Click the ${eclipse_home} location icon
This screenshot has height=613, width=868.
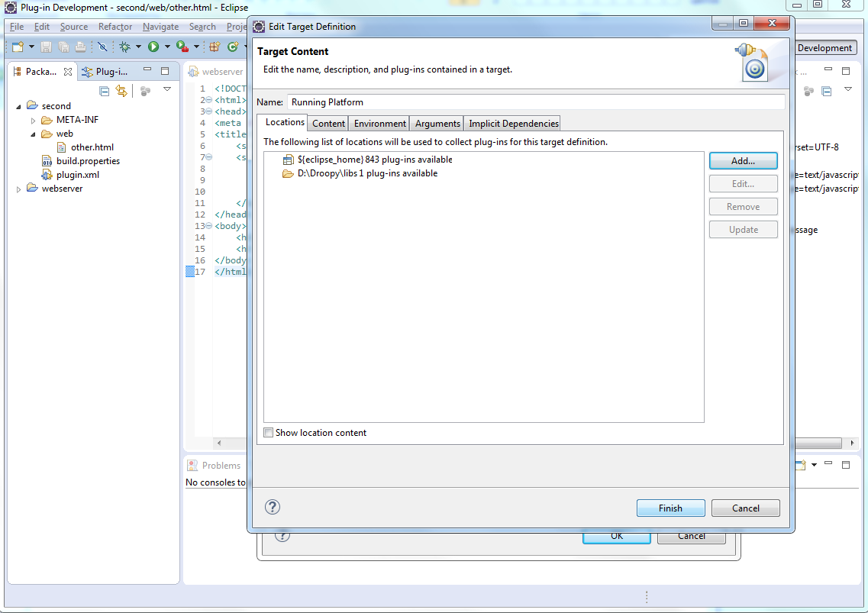288,160
